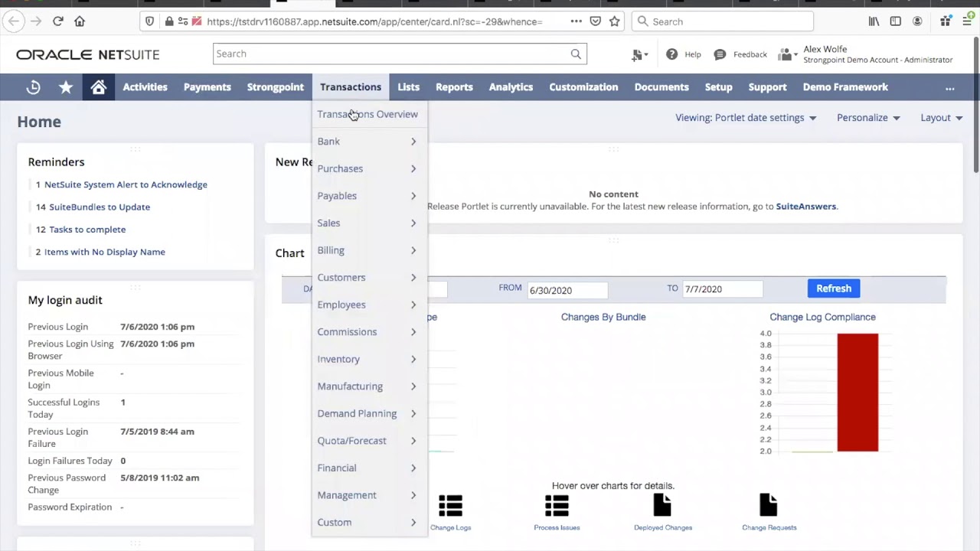Click the browser Search box

pyautogui.click(x=724, y=21)
